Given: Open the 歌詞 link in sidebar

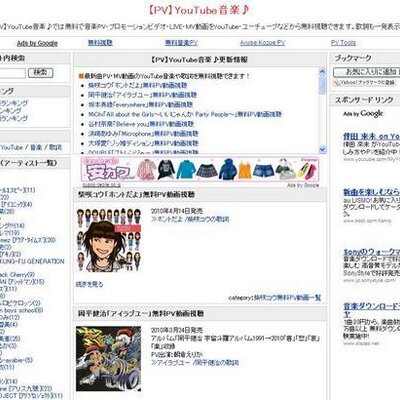Looking at the screenshot, I should tap(55, 147).
